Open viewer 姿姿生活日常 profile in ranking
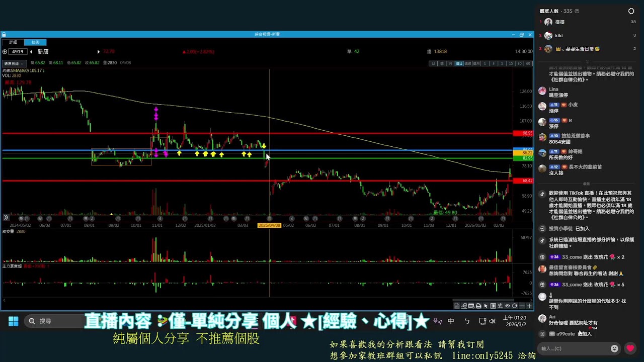The height and width of the screenshot is (362, 644). tap(578, 49)
